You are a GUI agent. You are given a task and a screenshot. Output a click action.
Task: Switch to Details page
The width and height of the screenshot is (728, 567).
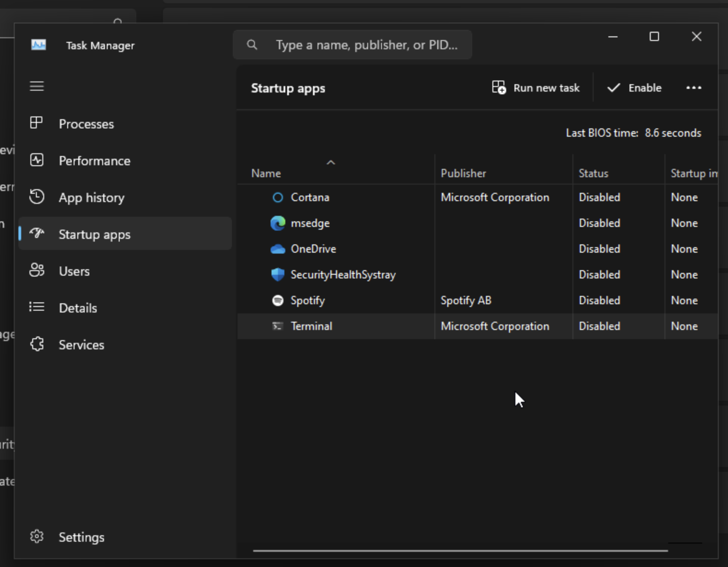125,308
